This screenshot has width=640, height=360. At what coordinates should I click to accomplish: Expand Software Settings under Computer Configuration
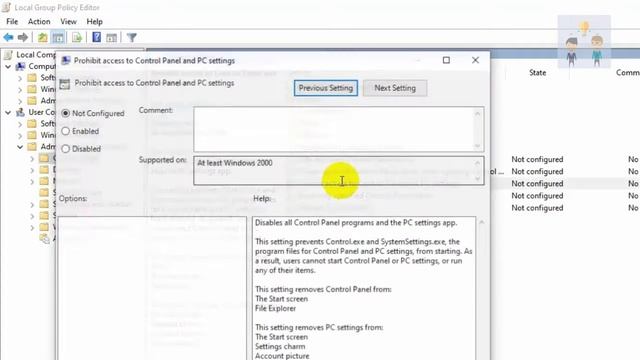point(20,78)
